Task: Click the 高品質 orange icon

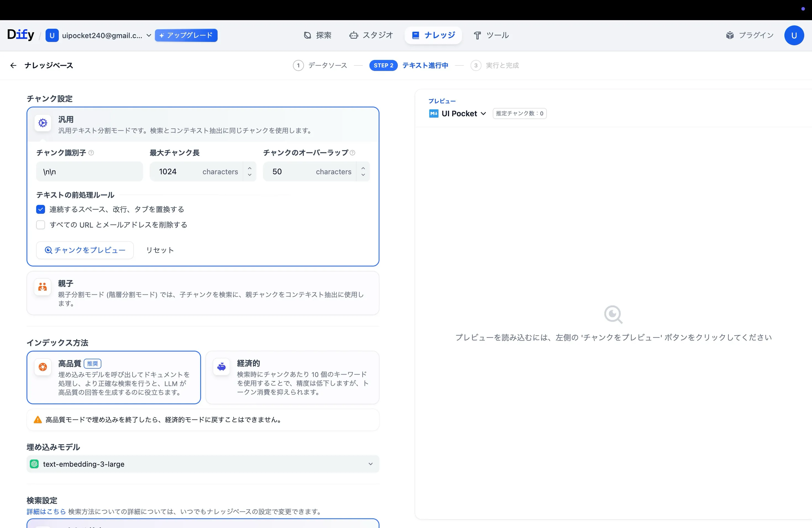Action: point(43,367)
